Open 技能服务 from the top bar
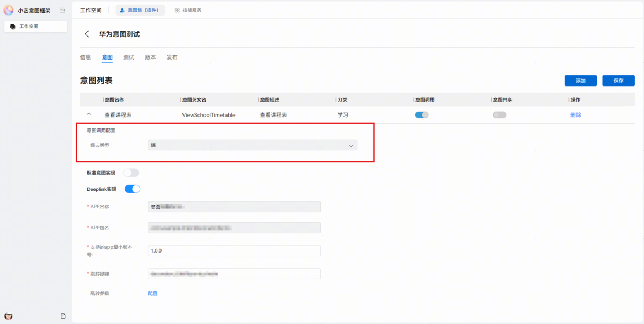 point(188,10)
